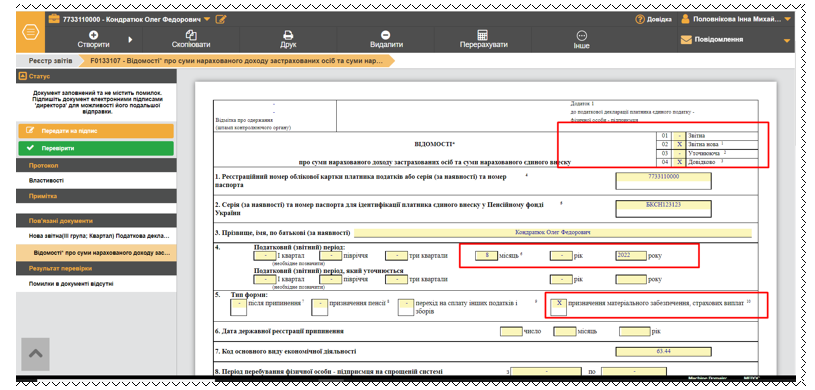
Task: Toggle checkbox 03 Уточнююча
Action: click(x=679, y=153)
